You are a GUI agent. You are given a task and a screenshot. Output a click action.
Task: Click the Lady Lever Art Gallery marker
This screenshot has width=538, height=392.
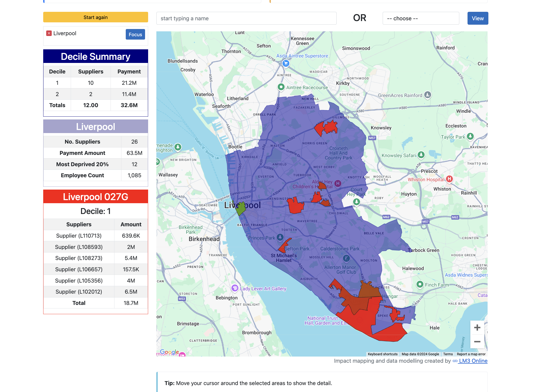point(235,288)
